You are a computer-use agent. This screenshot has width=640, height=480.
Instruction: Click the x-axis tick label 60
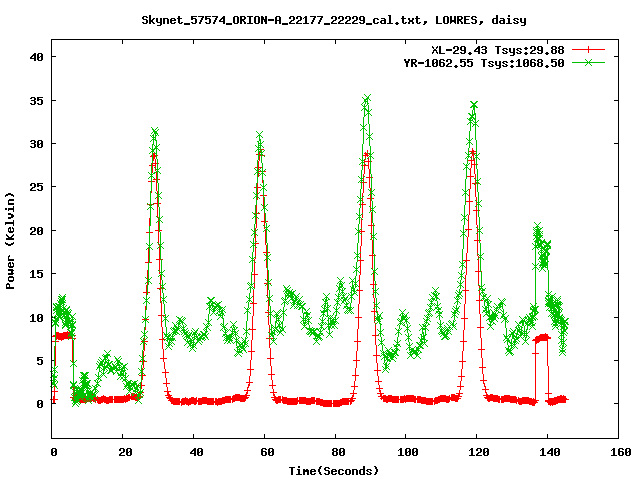pyautogui.click(x=267, y=452)
